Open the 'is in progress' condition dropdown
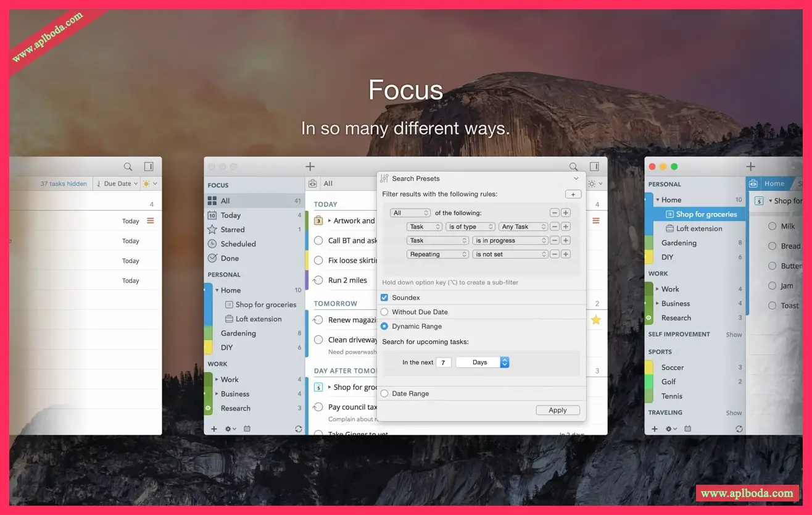The width and height of the screenshot is (812, 515). tap(510, 241)
